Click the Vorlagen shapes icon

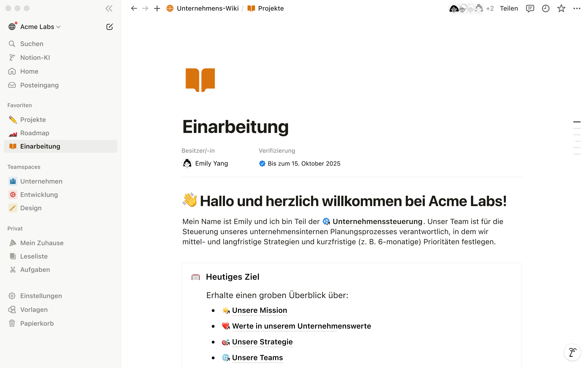click(12, 310)
